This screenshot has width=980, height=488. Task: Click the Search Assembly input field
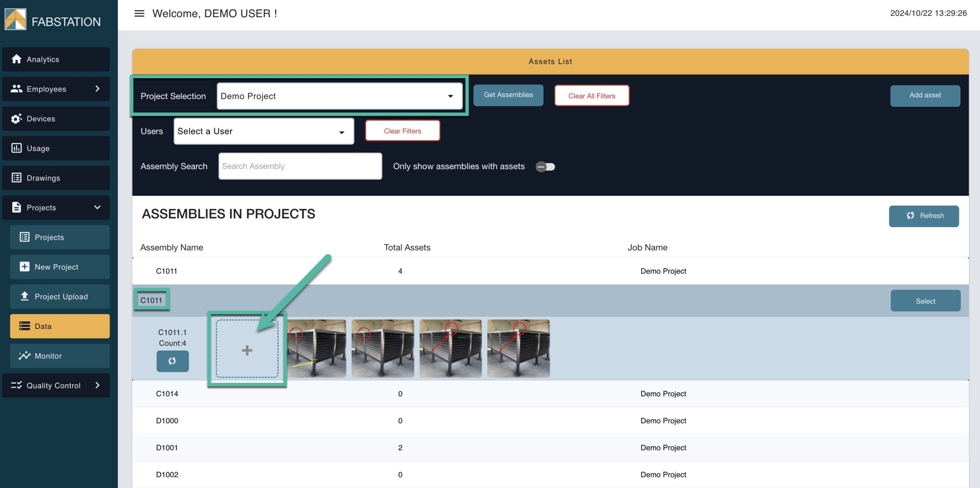(300, 166)
